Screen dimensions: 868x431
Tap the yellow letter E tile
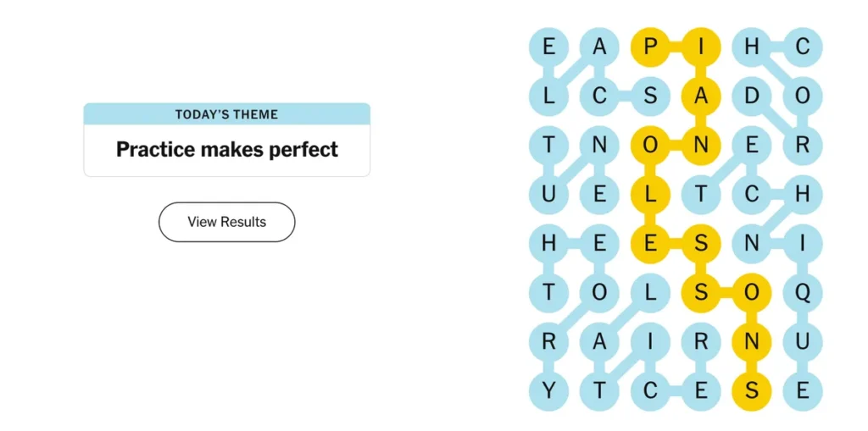[x=650, y=245]
